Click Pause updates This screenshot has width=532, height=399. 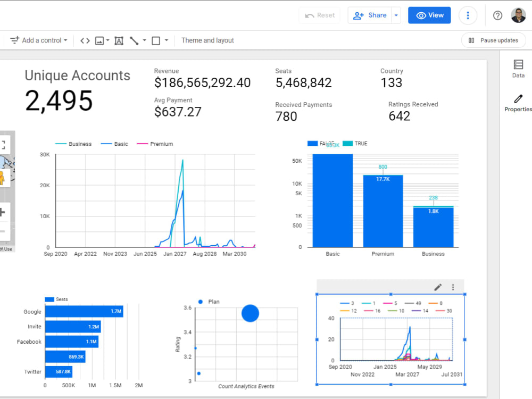click(493, 40)
